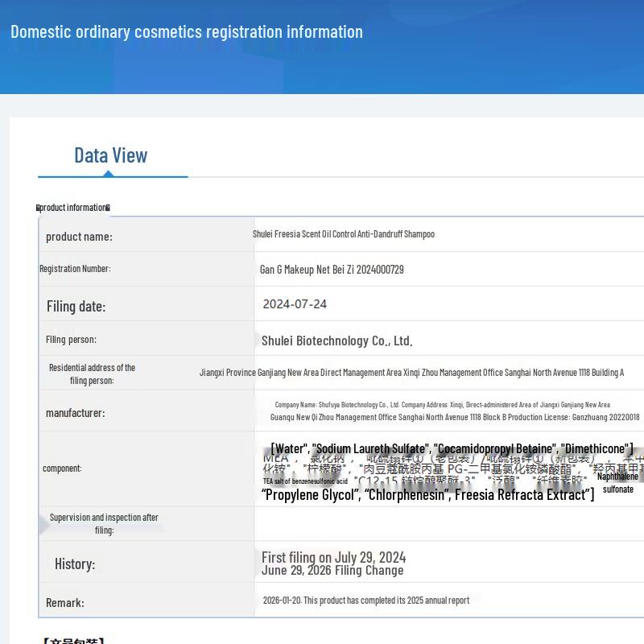Click the page title about cosmetics registration

tap(187, 32)
